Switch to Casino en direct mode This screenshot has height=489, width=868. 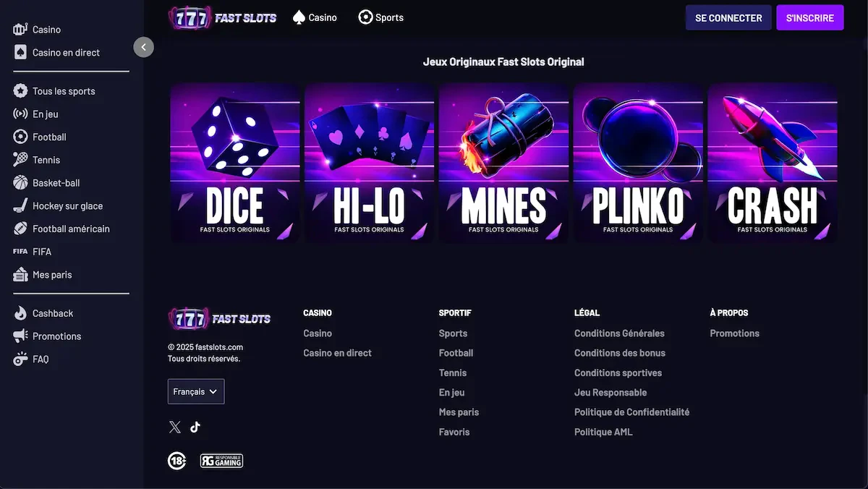pyautogui.click(x=56, y=51)
